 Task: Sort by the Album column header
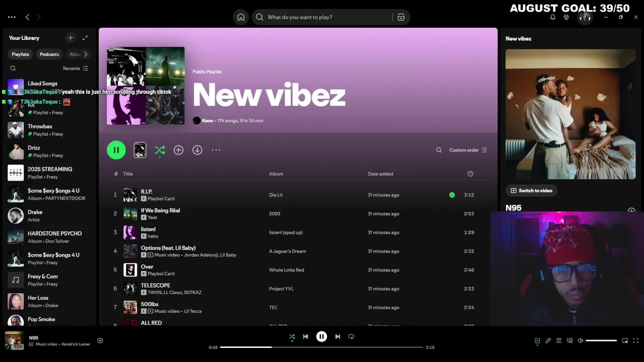click(276, 174)
